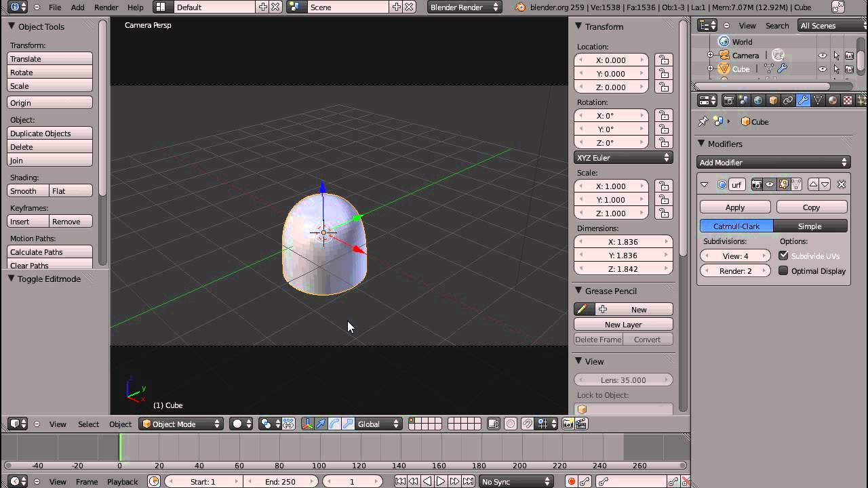The image size is (868, 488).
Task: Play the animation forward
Action: (x=441, y=481)
